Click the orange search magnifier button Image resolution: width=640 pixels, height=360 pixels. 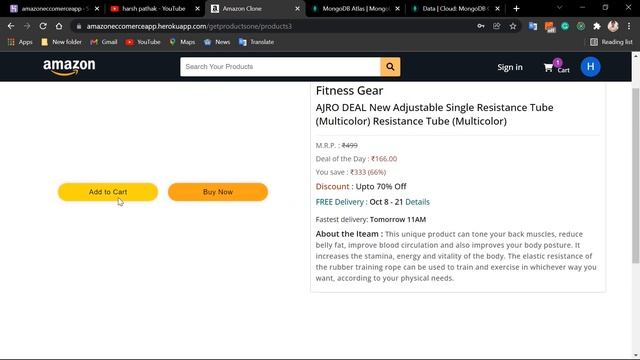coord(390,67)
